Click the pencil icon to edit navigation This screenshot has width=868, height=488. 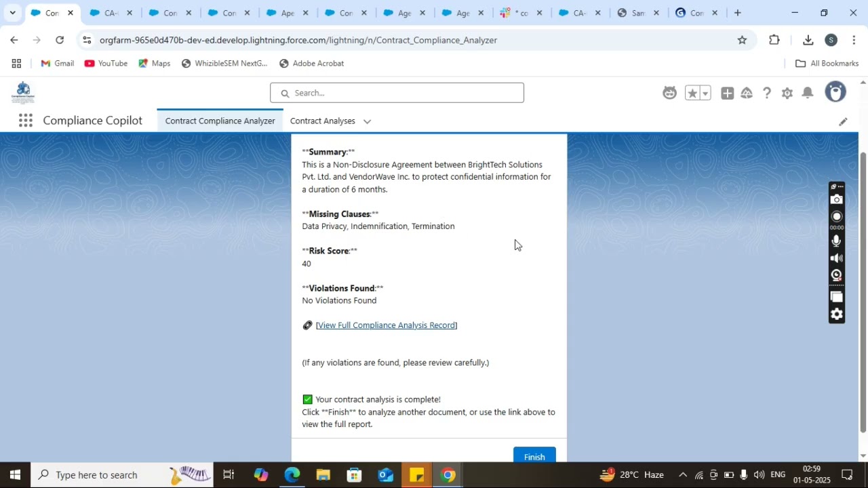tap(843, 121)
